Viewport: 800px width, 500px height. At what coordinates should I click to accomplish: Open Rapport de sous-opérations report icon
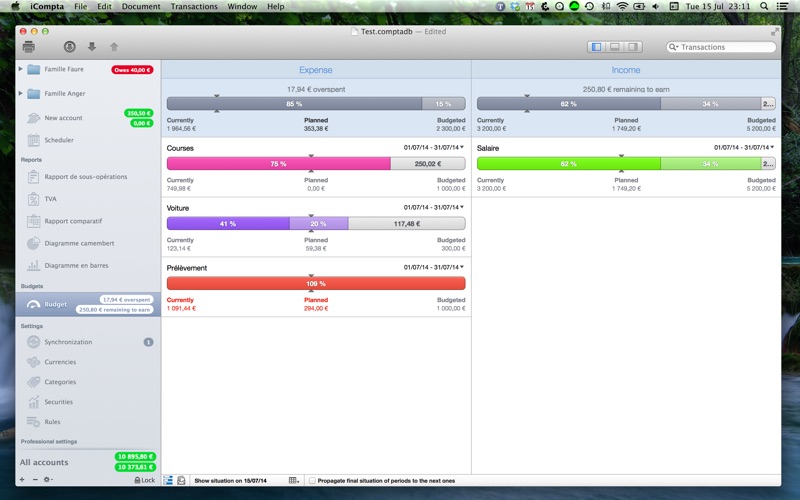coord(34,177)
